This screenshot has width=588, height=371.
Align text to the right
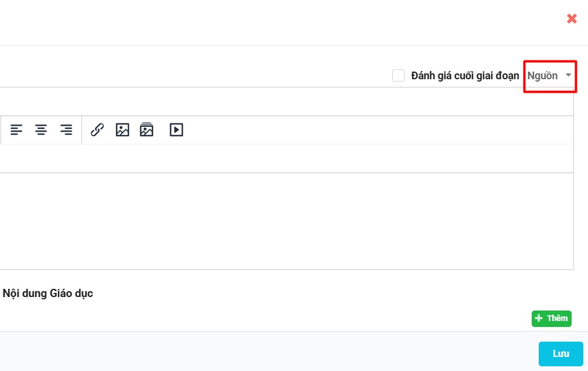tap(66, 130)
